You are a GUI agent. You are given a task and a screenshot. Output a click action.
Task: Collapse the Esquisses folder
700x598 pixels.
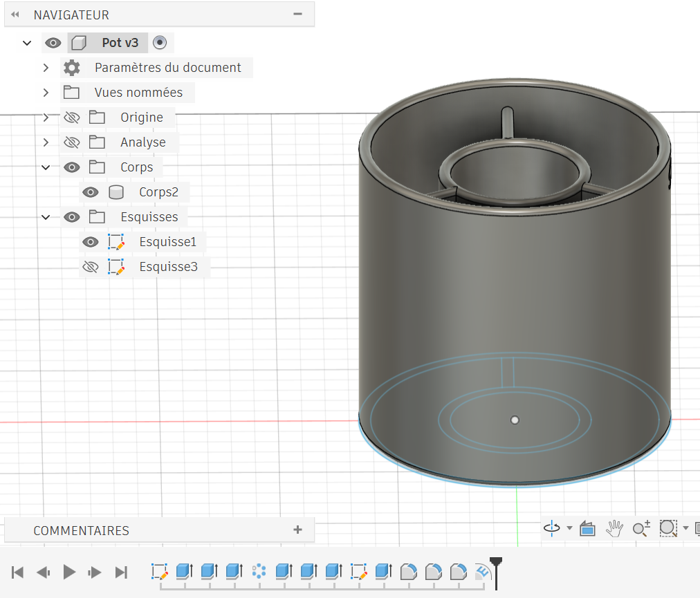click(46, 217)
